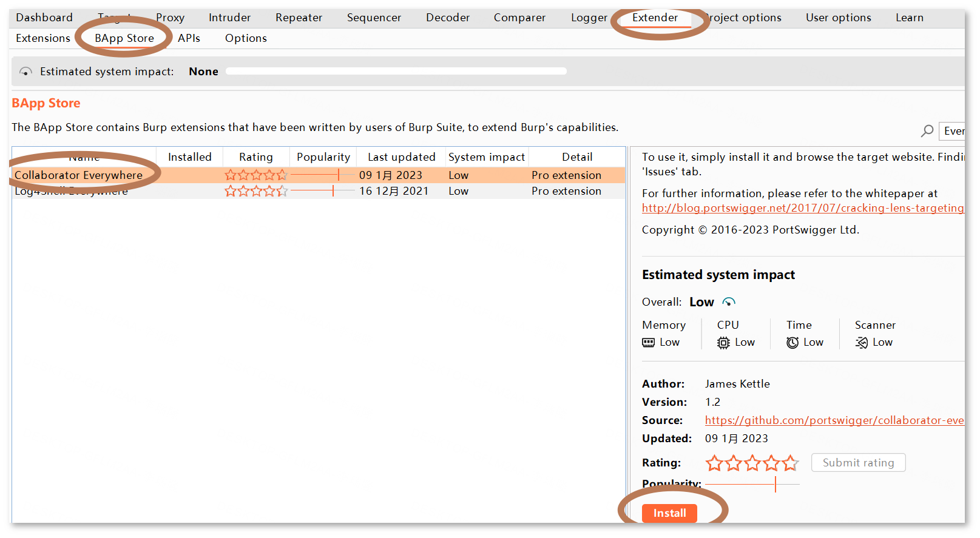Open the PortSwigger blog whitepaper link
This screenshot has width=980, height=538.
pyautogui.click(x=802, y=208)
